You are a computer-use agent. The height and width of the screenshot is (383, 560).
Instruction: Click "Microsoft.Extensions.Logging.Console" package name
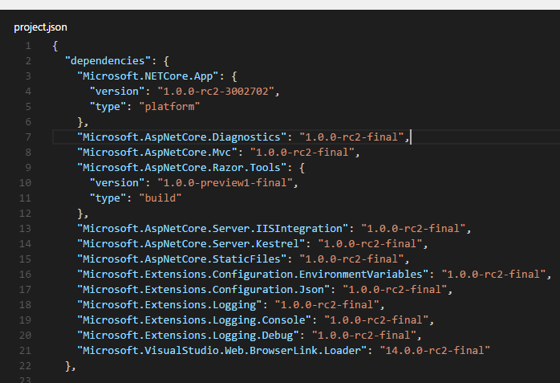194,320
